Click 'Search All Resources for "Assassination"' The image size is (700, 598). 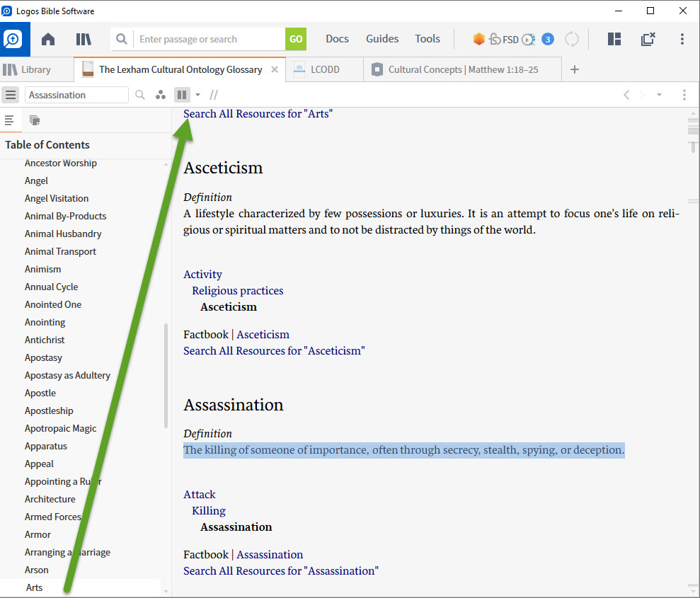[281, 571]
